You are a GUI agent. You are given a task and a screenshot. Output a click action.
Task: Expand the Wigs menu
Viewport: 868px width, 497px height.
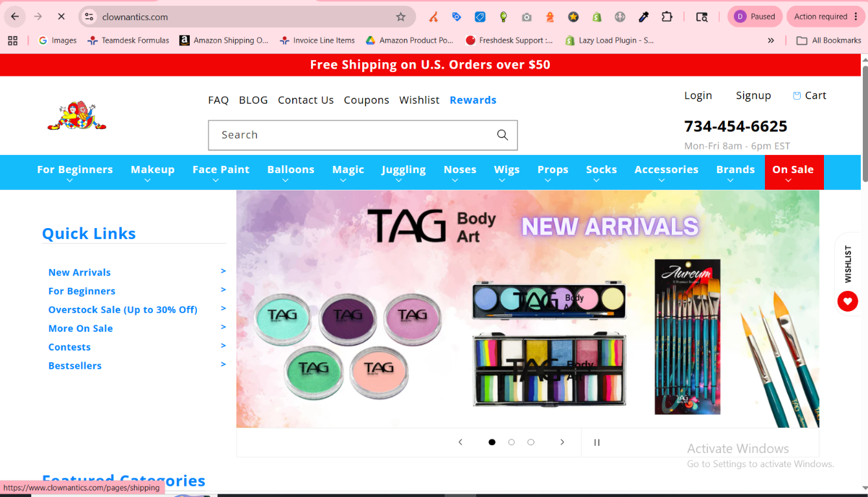(x=507, y=172)
